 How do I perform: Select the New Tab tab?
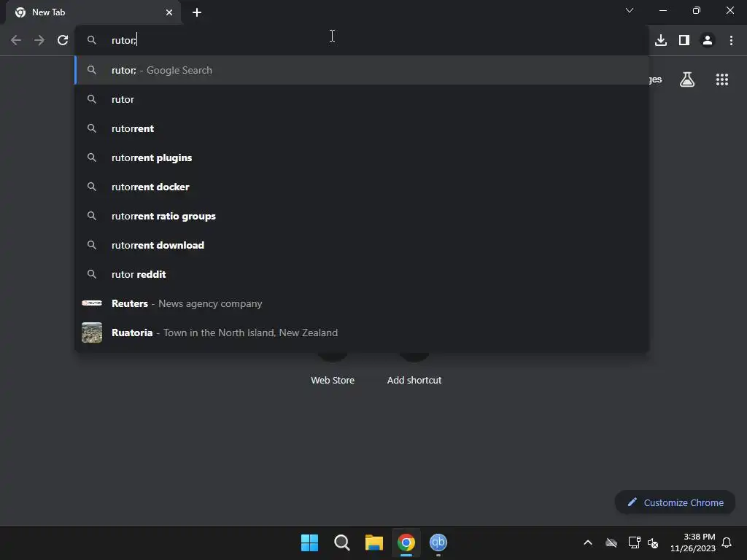click(93, 12)
